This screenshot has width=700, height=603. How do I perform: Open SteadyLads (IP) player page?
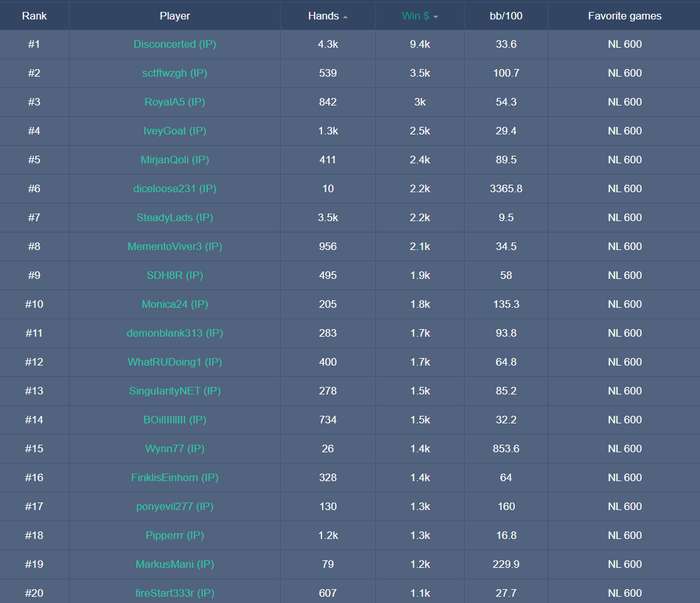pos(175,217)
